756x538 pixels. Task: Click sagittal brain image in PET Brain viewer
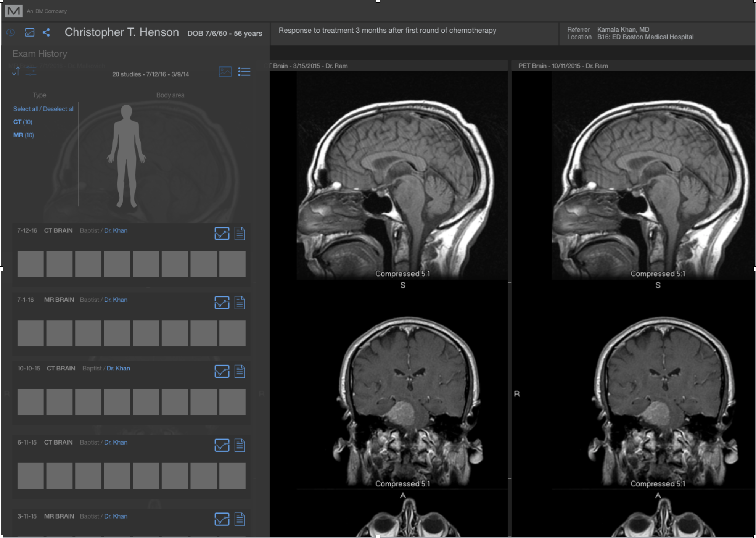653,176
